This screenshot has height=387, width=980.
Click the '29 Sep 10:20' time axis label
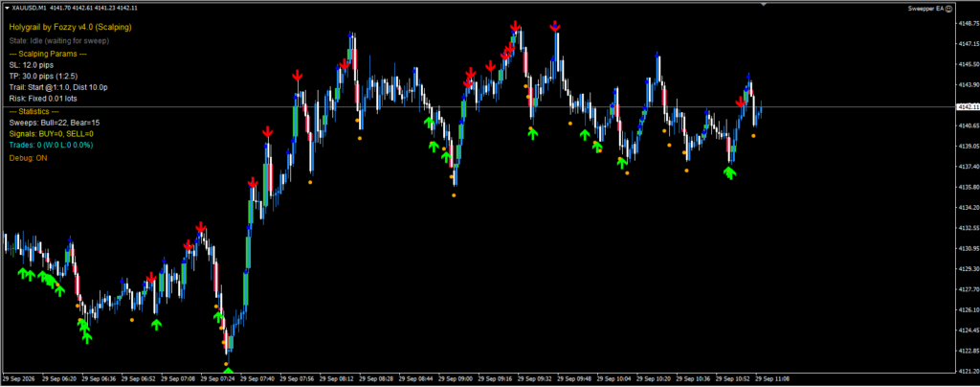point(655,379)
